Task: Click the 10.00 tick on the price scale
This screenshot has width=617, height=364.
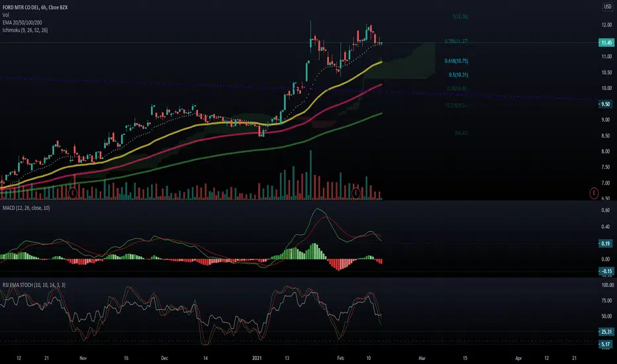Action: point(606,88)
